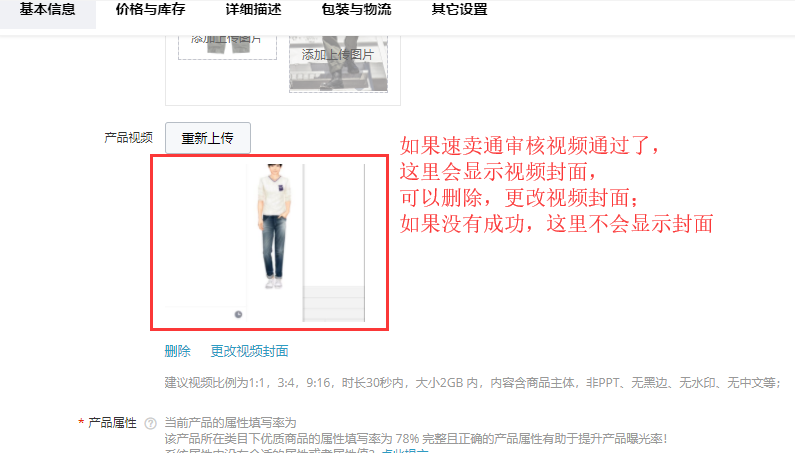Click the second 添加上传图片 image slot
Screen dimensions: 795x453
(x=338, y=63)
